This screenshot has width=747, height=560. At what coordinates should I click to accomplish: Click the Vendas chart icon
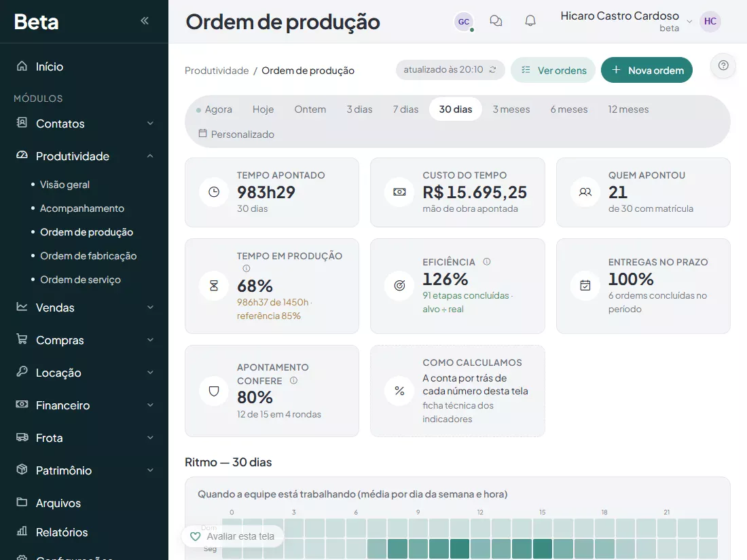coord(22,307)
